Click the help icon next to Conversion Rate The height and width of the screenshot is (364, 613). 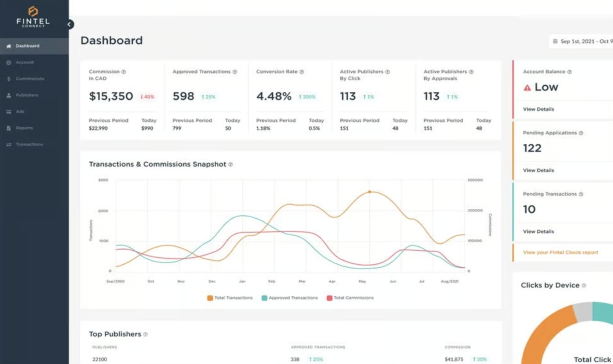tap(302, 72)
